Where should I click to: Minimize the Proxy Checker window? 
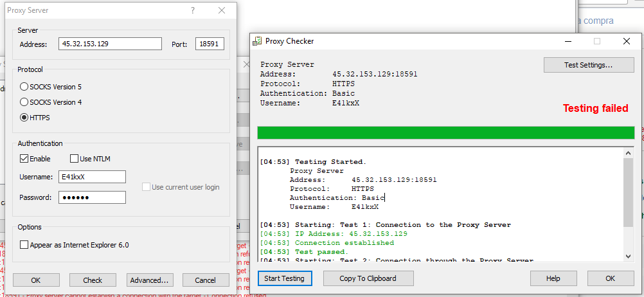coord(568,41)
